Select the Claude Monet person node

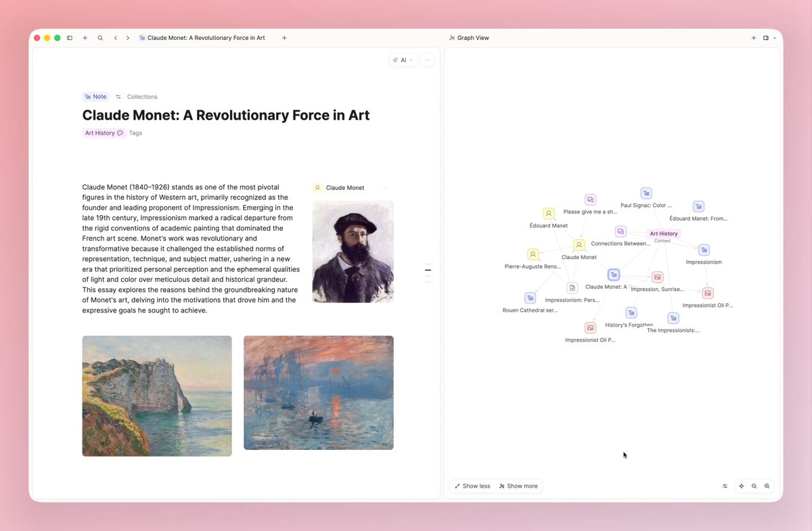click(579, 245)
